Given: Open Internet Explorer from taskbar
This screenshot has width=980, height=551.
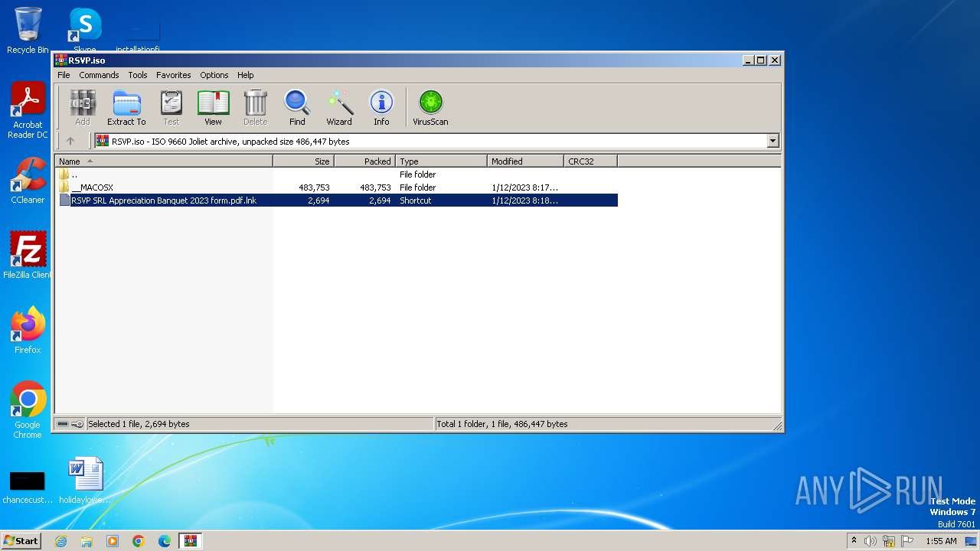Looking at the screenshot, I should point(60,541).
